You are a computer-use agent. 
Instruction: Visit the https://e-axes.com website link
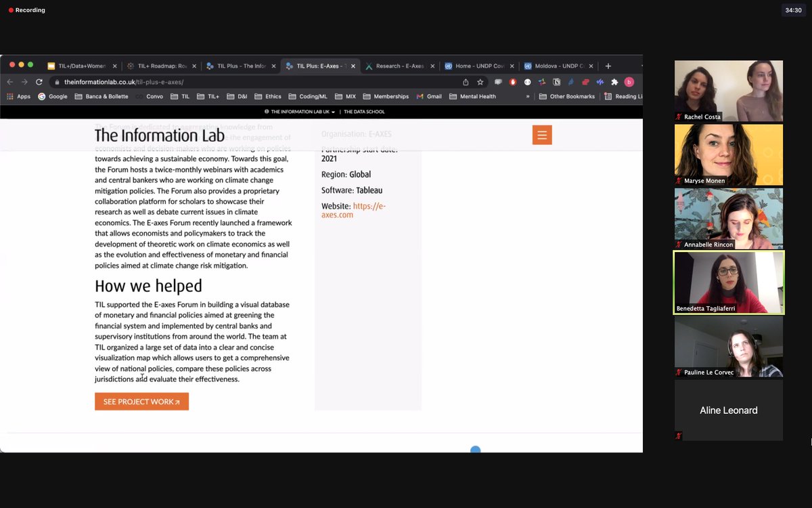(353, 211)
